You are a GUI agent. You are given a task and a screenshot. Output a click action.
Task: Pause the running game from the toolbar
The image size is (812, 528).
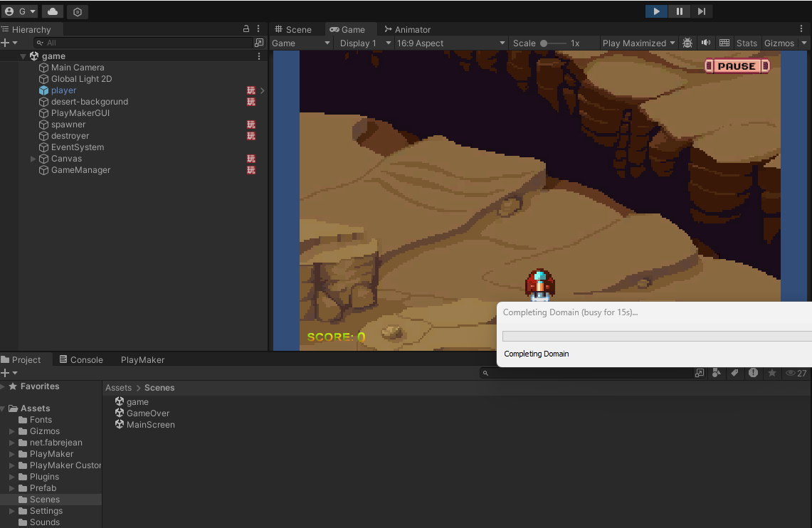click(x=679, y=11)
